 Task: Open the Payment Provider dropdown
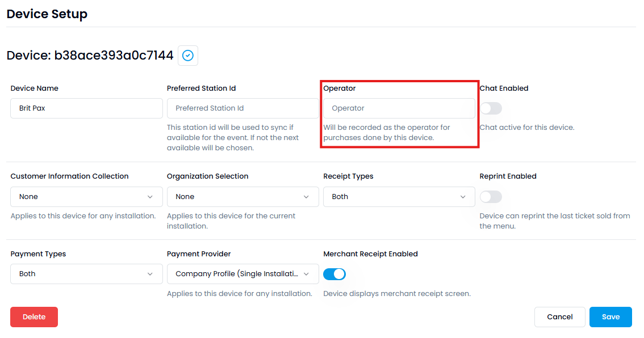coord(242,274)
